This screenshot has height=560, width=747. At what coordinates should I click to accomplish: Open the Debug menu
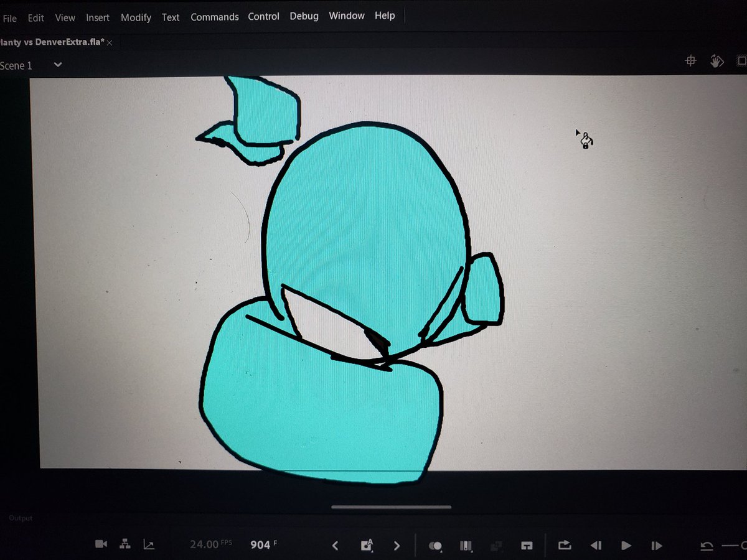(x=304, y=16)
